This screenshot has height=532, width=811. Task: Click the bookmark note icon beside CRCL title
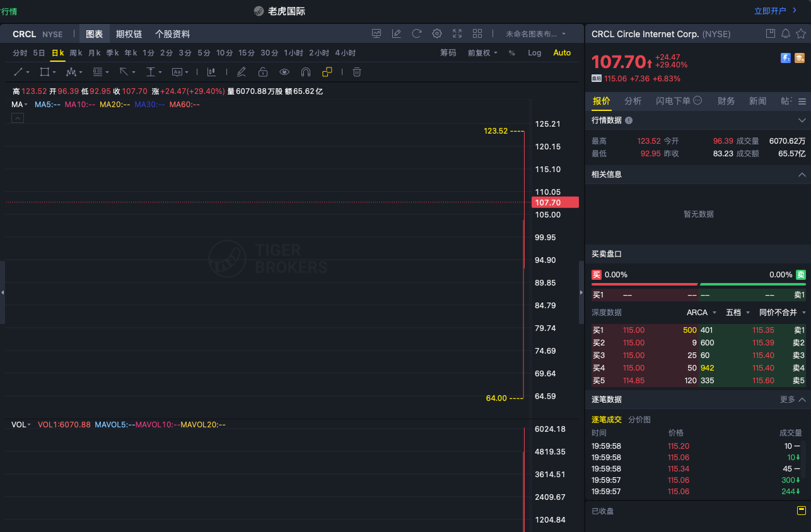[770, 33]
